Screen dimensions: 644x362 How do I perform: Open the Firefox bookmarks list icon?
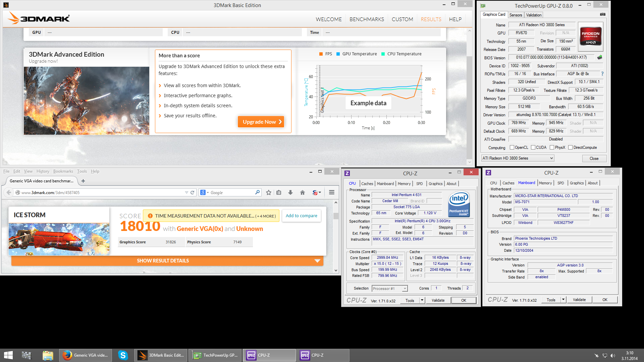[x=279, y=192]
